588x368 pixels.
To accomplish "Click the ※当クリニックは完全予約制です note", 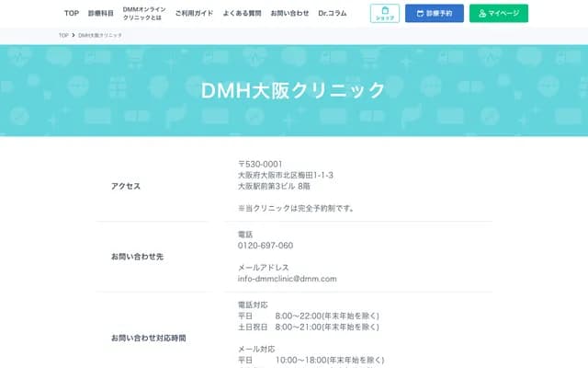I will point(297,208).
